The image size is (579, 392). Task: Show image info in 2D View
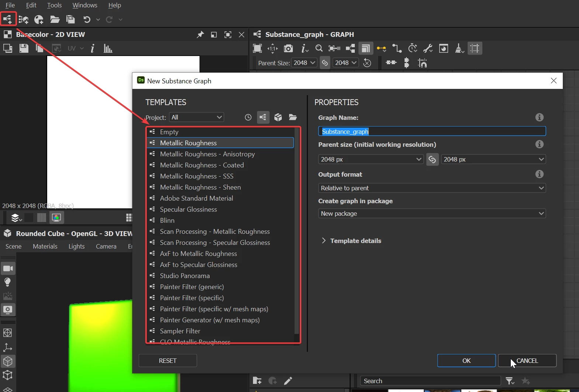point(93,48)
